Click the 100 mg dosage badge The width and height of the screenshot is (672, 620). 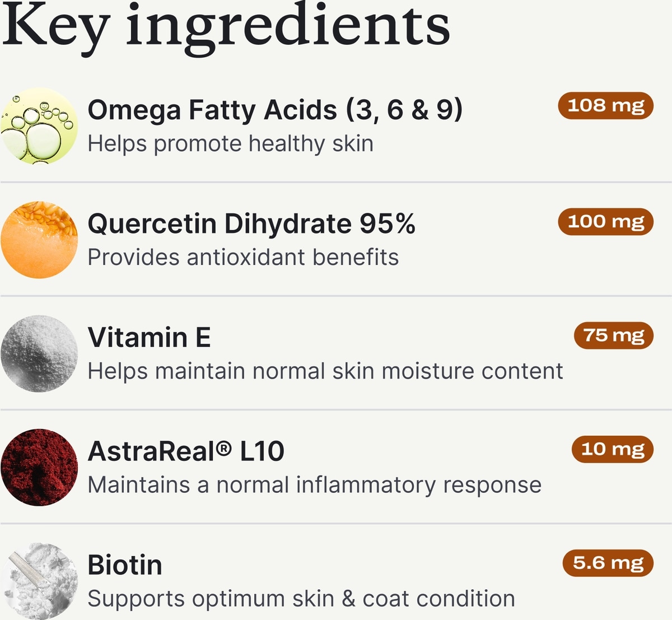[606, 221]
